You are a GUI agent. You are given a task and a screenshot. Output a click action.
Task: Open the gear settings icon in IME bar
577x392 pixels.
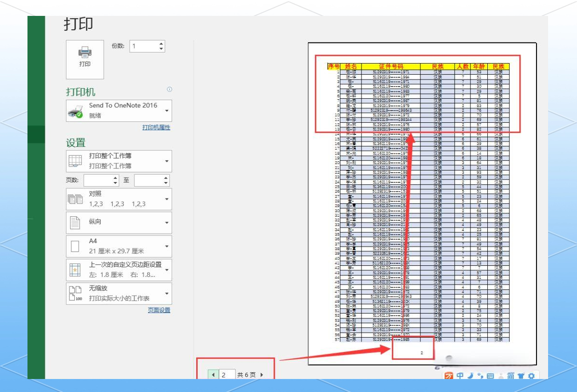[x=531, y=376]
